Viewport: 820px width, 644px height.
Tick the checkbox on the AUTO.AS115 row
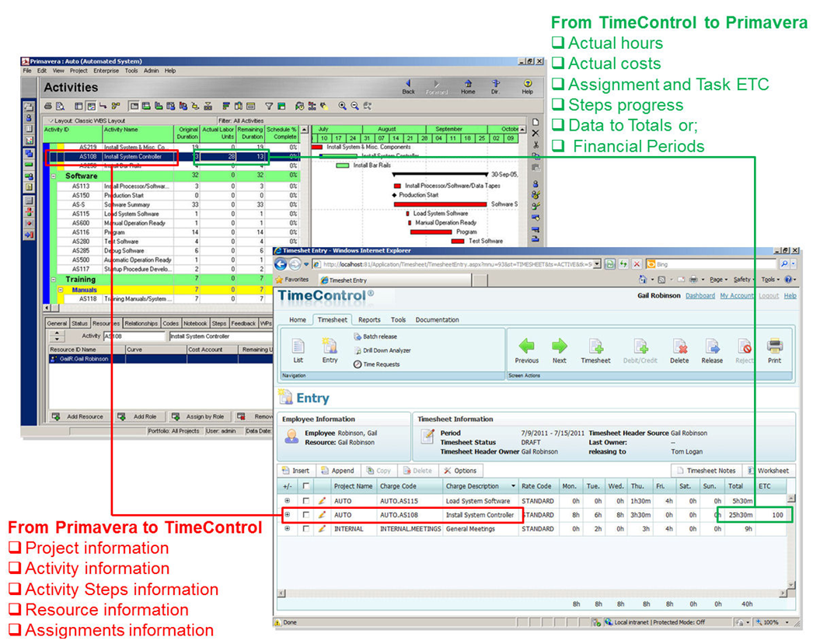pos(306,501)
